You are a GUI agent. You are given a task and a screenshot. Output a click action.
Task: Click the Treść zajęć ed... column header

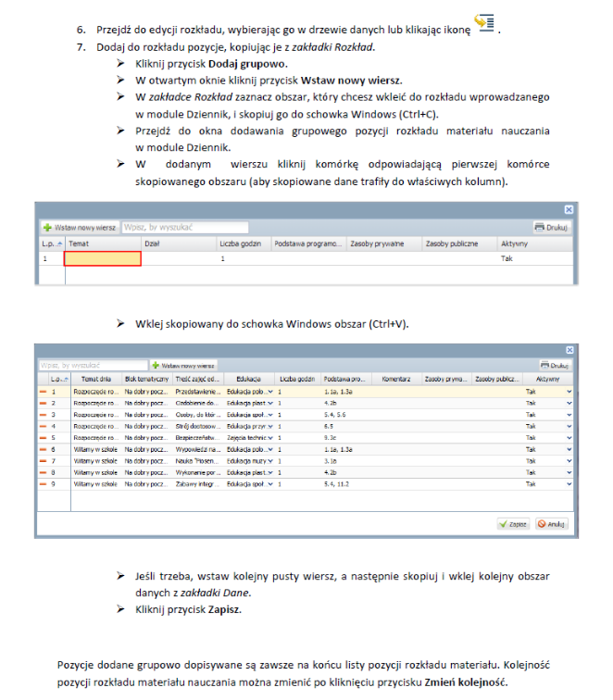(x=198, y=379)
